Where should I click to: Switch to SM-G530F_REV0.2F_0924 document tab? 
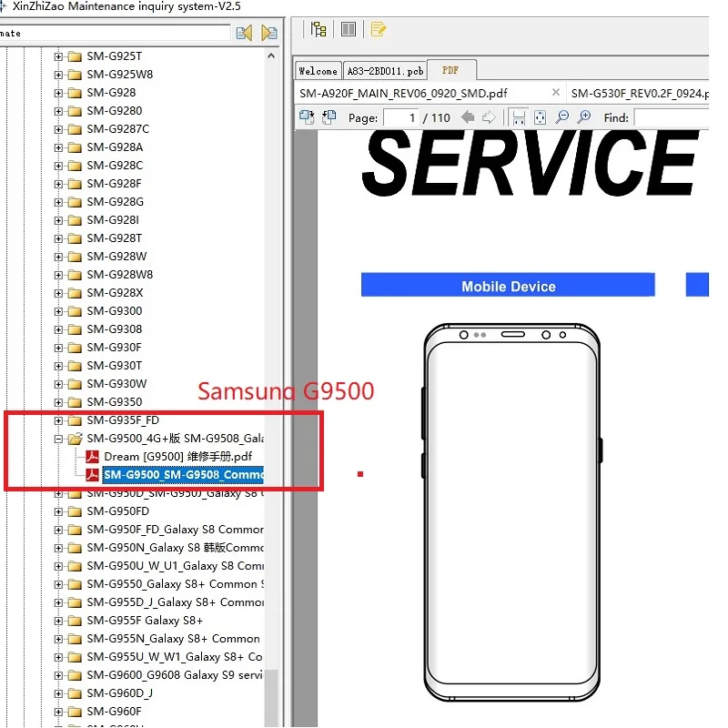coord(640,94)
